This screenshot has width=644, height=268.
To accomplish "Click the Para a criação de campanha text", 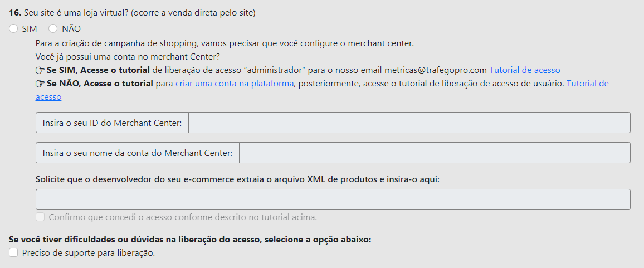I will pyautogui.click(x=225, y=43).
